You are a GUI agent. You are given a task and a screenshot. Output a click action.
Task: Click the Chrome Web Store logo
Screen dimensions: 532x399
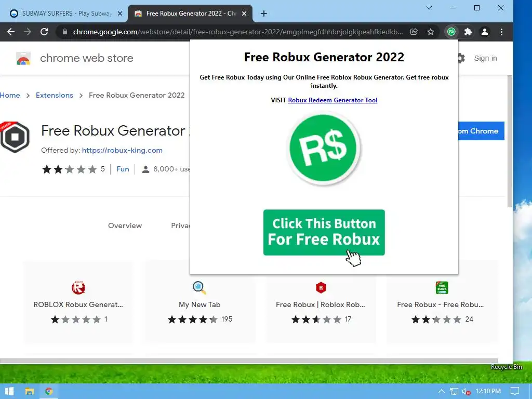point(23,58)
